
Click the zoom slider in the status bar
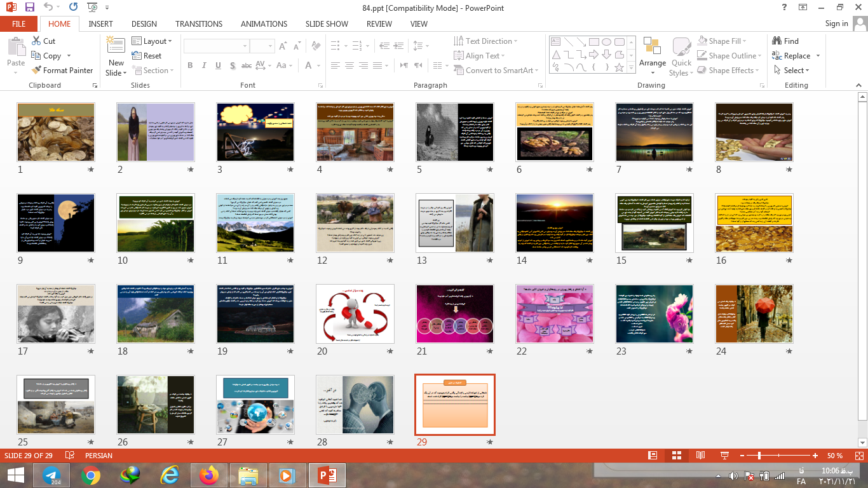(759, 456)
